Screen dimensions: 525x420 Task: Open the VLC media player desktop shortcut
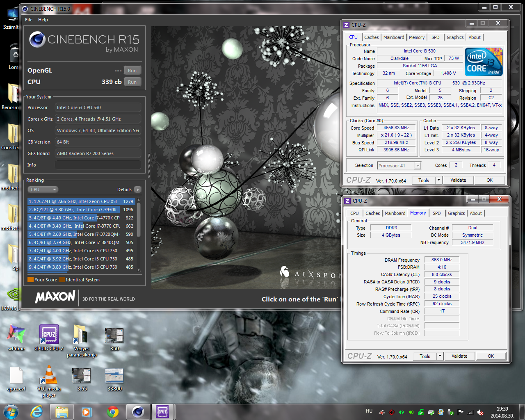[49, 381]
